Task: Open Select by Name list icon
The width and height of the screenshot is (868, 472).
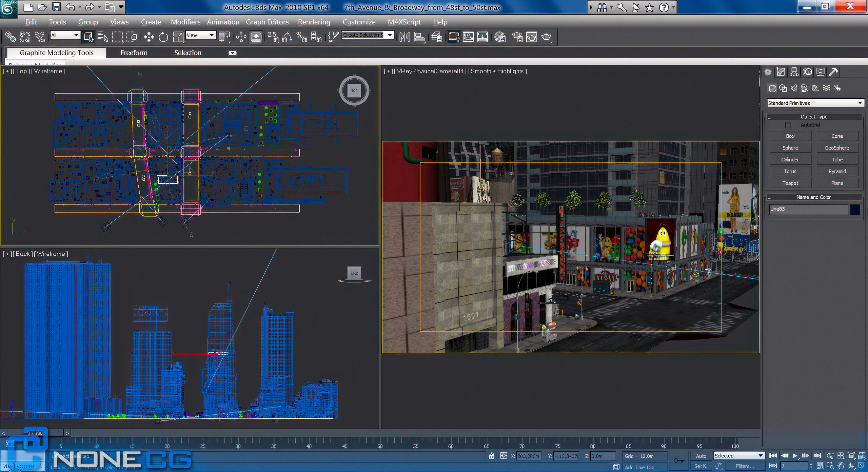Action: click(x=103, y=37)
